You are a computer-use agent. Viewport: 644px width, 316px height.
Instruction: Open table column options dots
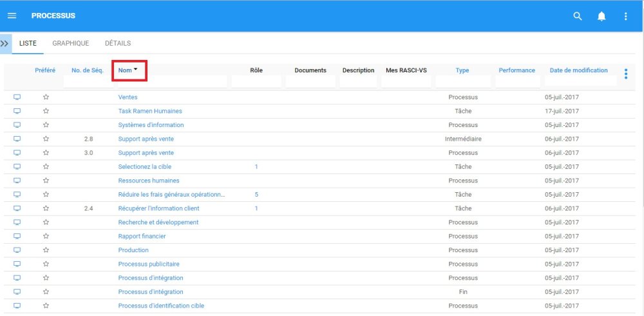click(x=626, y=74)
